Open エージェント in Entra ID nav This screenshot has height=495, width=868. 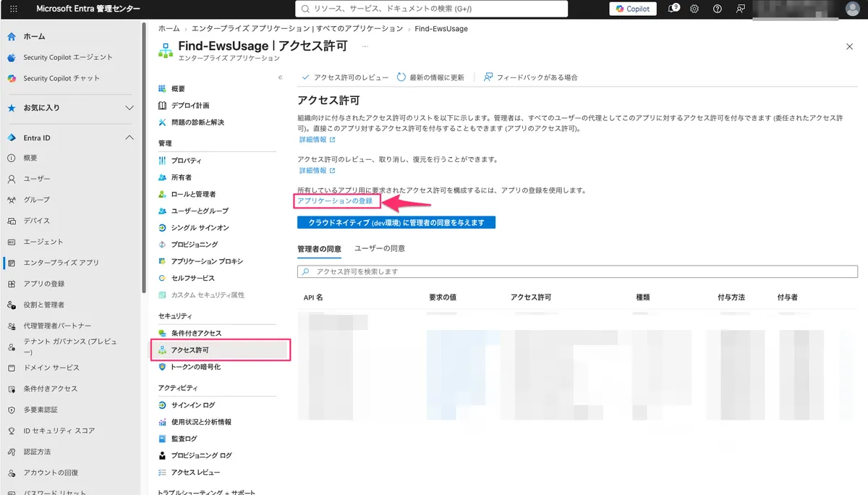point(43,242)
